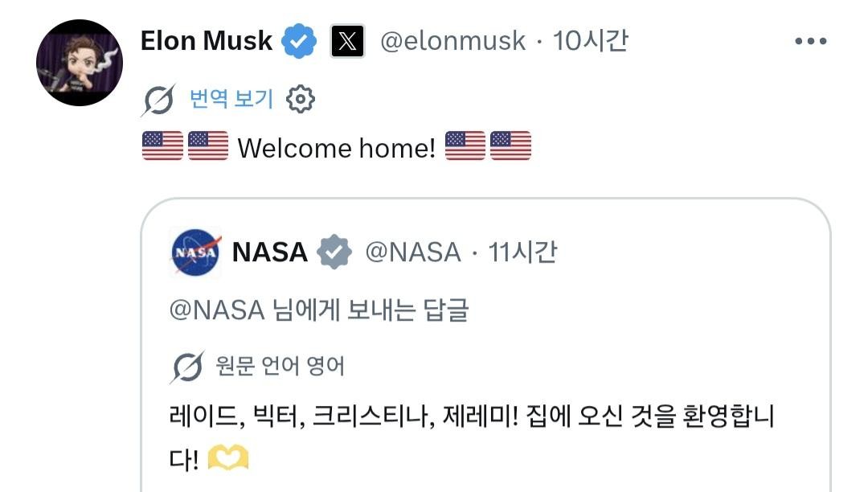Viewport: 868px width, 492px height.
Task: Open translation settings gear icon
Action: coord(301,100)
